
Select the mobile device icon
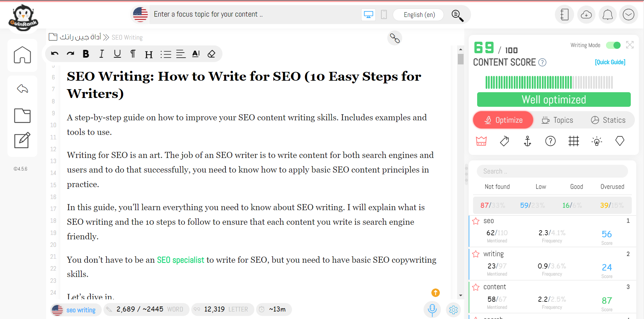coord(384,15)
